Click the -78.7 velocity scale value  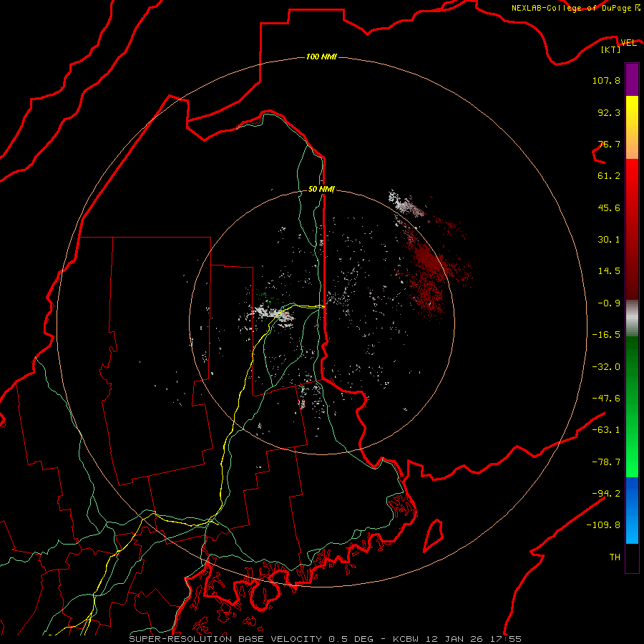pyautogui.click(x=606, y=462)
